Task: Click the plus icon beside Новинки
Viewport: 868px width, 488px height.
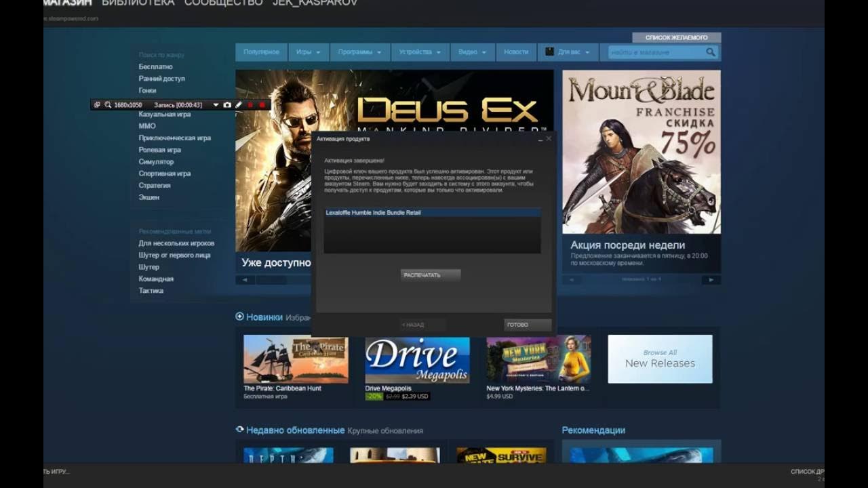Action: pyautogui.click(x=239, y=317)
